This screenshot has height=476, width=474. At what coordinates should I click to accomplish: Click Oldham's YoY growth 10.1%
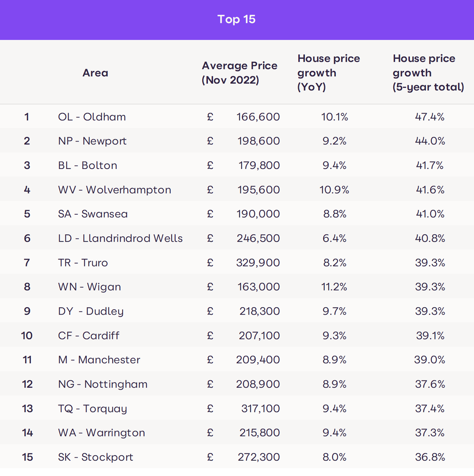[334, 117]
